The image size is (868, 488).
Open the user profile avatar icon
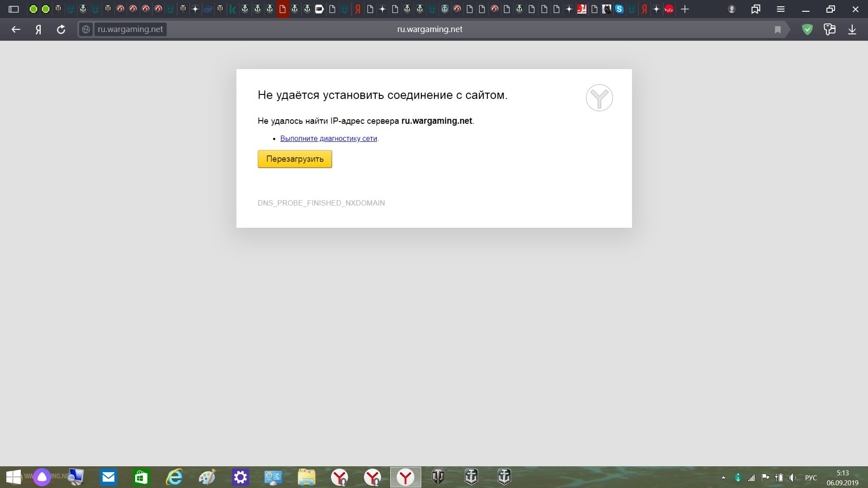coord(731,9)
